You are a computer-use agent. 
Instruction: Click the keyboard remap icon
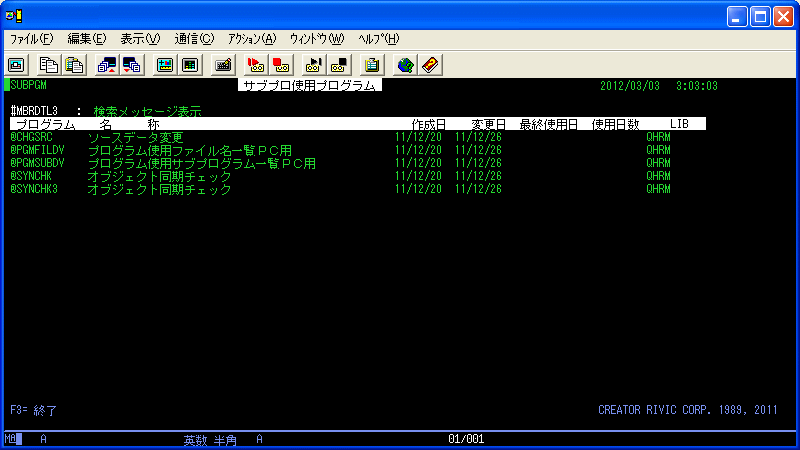pyautogui.click(x=223, y=65)
